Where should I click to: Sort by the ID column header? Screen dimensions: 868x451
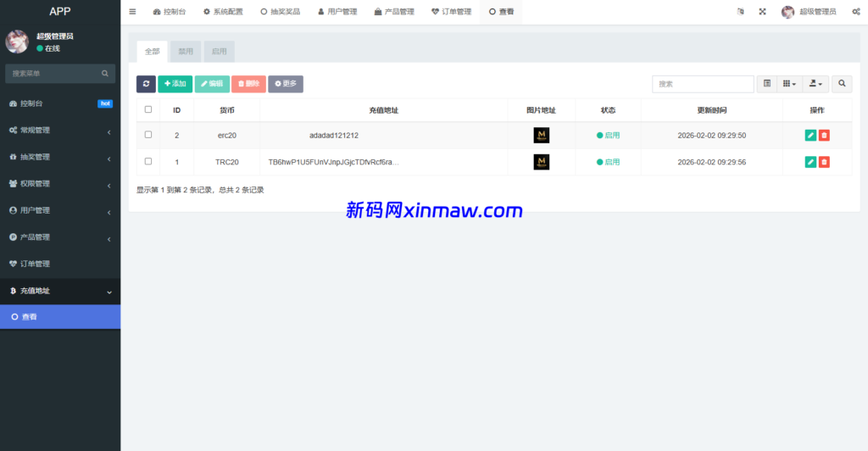[x=176, y=110]
